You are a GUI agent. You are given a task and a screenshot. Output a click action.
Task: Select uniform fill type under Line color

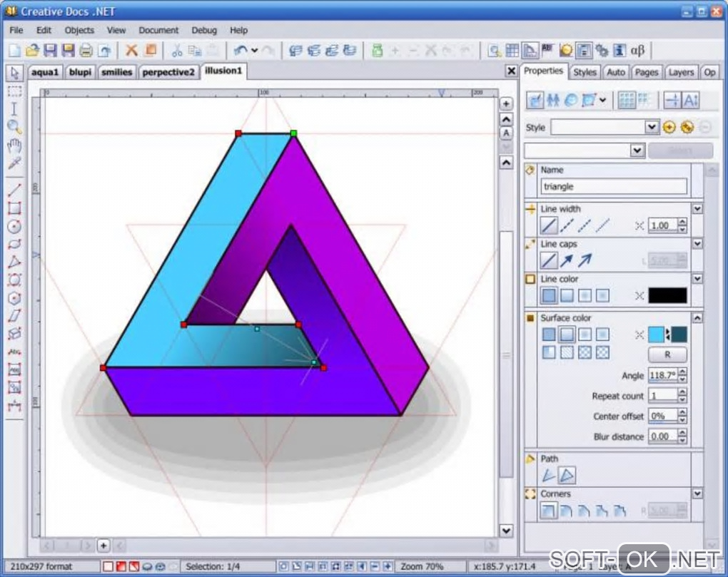(549, 295)
